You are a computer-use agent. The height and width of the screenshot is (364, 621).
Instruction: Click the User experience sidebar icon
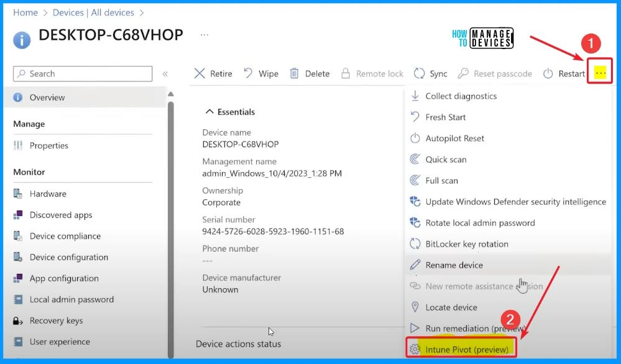[x=18, y=342]
